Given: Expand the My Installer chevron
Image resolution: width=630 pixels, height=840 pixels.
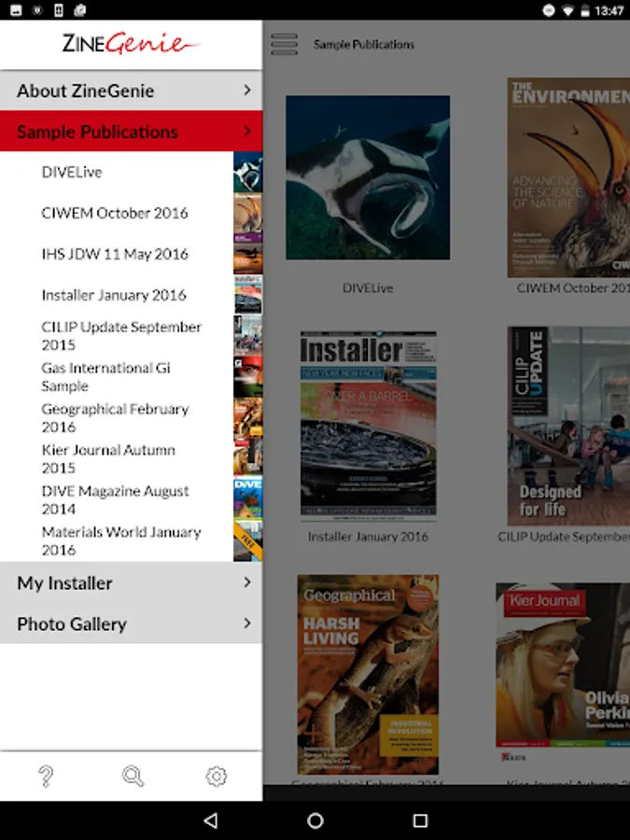Looking at the screenshot, I should click(x=247, y=582).
